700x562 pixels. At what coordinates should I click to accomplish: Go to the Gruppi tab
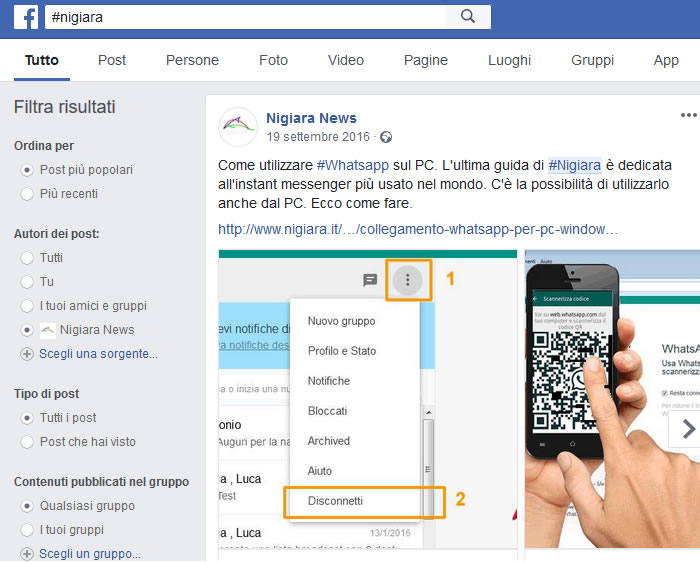[x=592, y=60]
